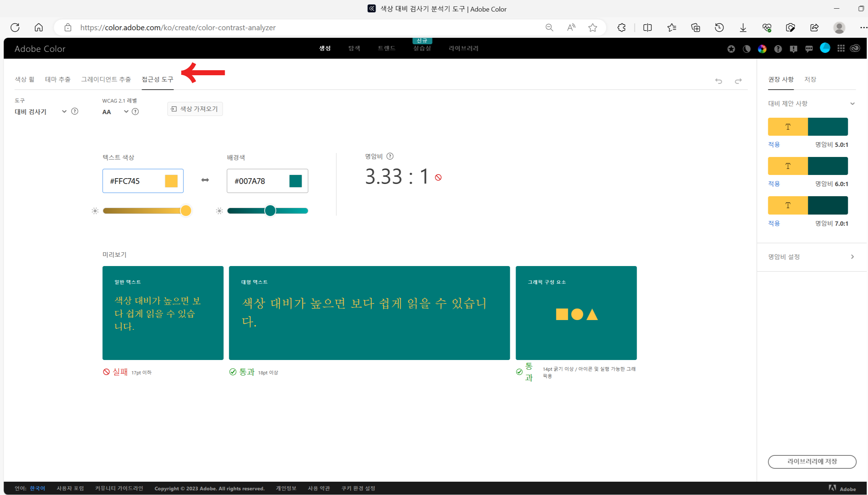
Task: Show help for WCAG 2.1 level
Action: [135, 112]
